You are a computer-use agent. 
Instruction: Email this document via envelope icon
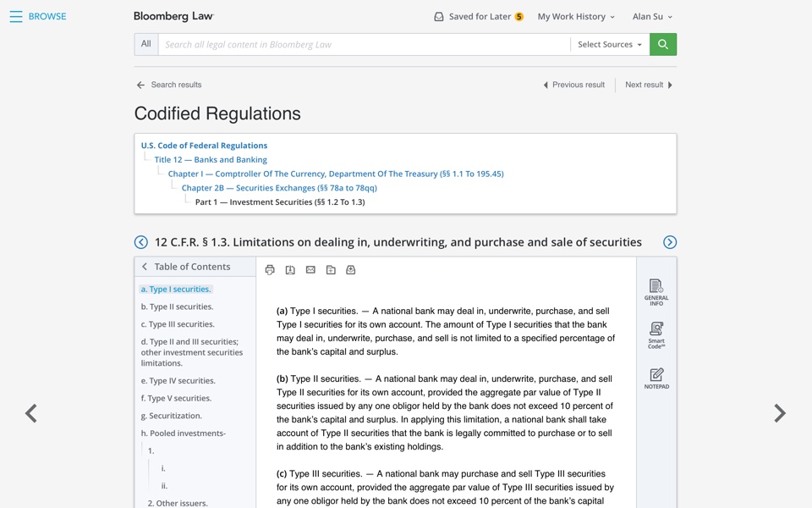click(x=310, y=270)
